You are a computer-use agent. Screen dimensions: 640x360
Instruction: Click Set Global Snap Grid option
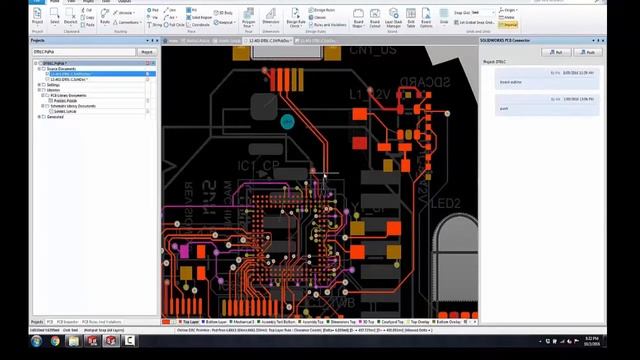(474, 22)
